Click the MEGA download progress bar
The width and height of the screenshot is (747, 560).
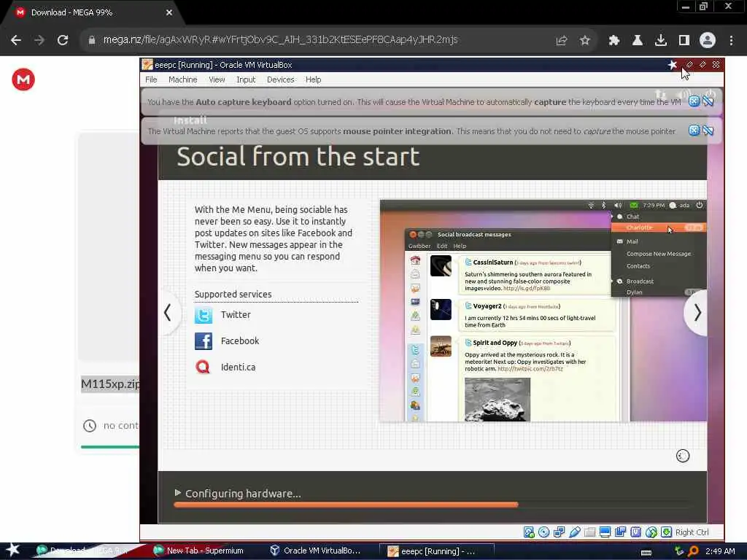pyautogui.click(x=110, y=447)
